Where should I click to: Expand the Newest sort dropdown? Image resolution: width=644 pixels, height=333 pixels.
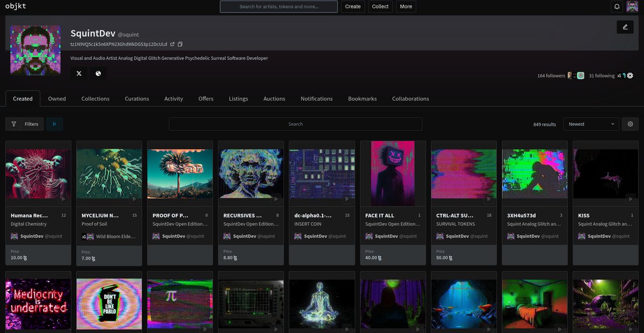591,124
